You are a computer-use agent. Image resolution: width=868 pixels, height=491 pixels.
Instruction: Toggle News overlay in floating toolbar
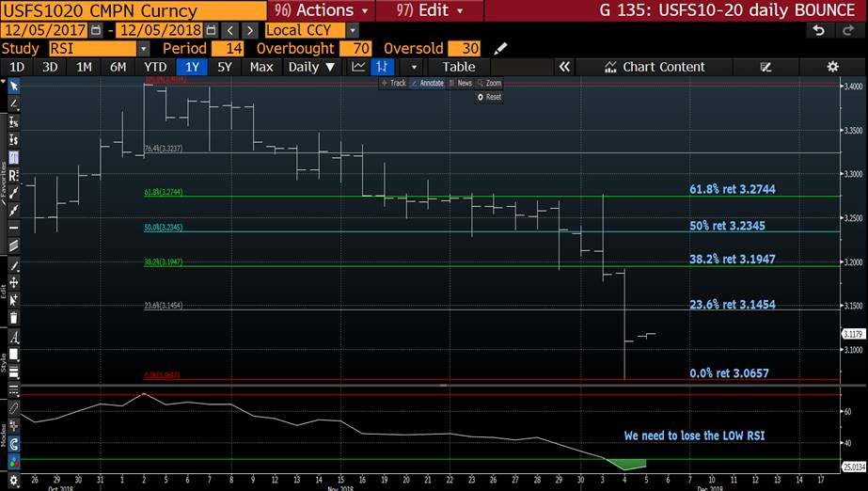click(461, 83)
